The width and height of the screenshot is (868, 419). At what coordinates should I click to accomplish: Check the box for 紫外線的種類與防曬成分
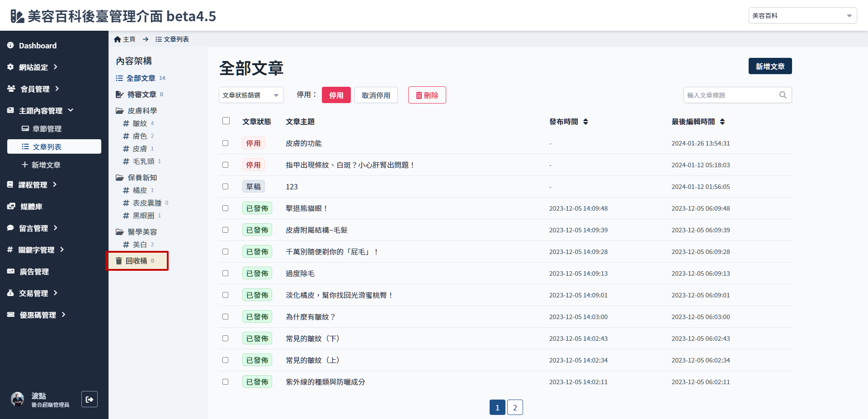pos(225,381)
